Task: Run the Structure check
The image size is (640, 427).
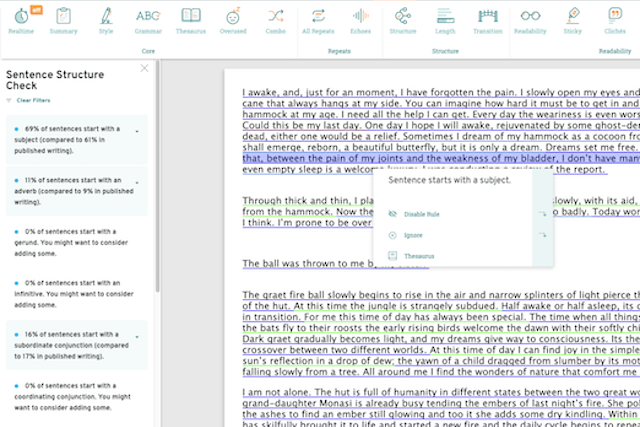Action: [x=403, y=20]
